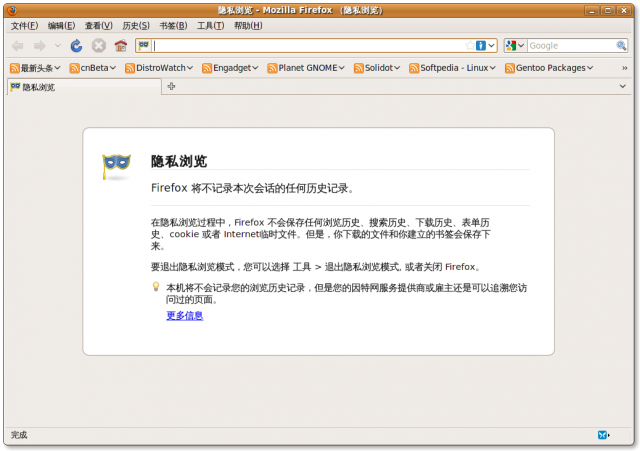640x451 pixels.
Task: Open the 编辑(E) menu
Action: coord(61,26)
